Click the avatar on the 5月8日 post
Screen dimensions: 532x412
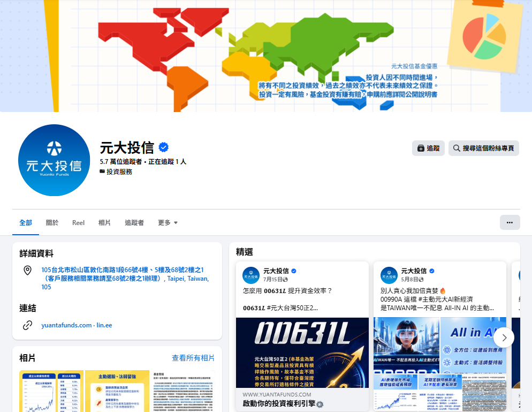(389, 275)
